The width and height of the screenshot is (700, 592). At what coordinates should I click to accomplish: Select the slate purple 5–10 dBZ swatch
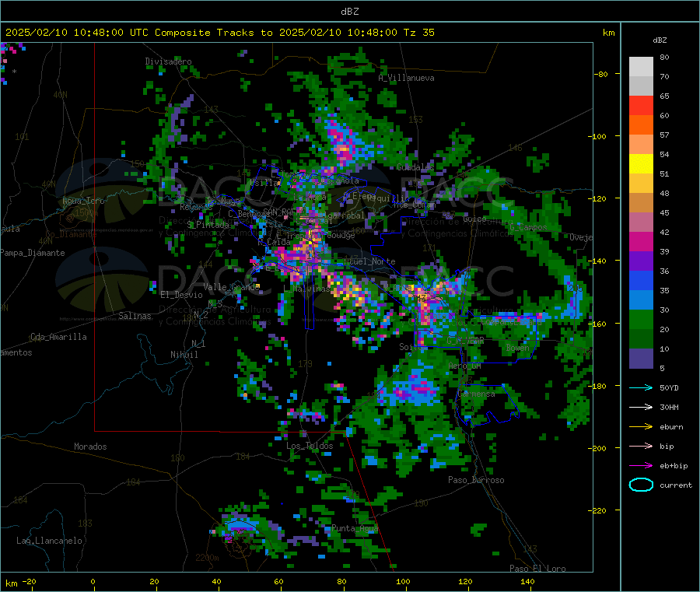[x=641, y=358]
